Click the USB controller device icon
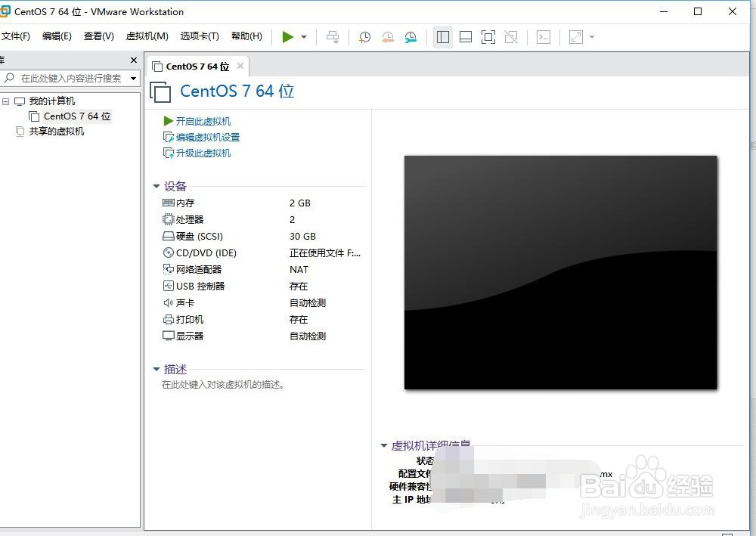This screenshot has width=756, height=536. tap(168, 286)
